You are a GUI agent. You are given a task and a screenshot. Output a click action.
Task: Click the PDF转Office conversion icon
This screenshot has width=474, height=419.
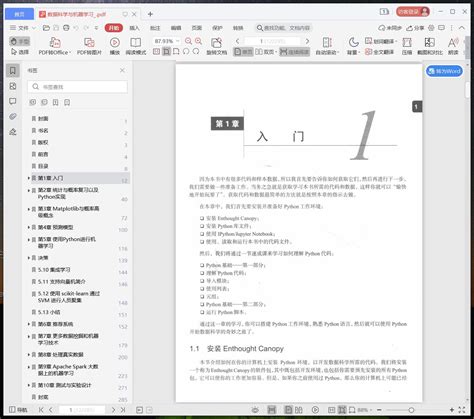click(55, 46)
